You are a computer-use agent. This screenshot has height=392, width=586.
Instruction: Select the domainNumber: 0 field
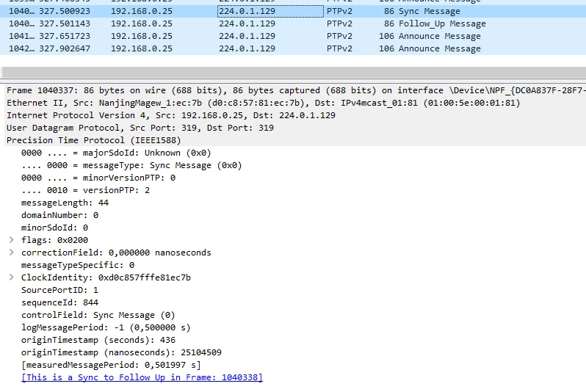[x=59, y=215]
